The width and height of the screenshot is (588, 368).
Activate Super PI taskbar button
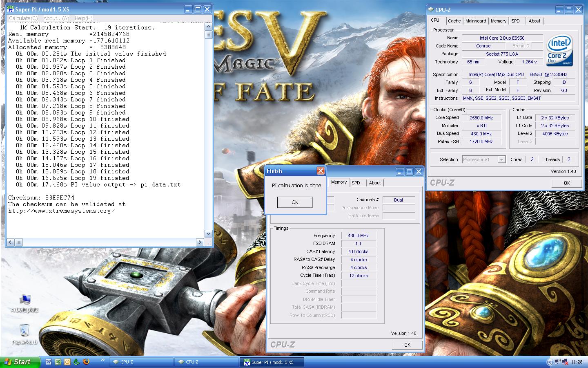[272, 362]
